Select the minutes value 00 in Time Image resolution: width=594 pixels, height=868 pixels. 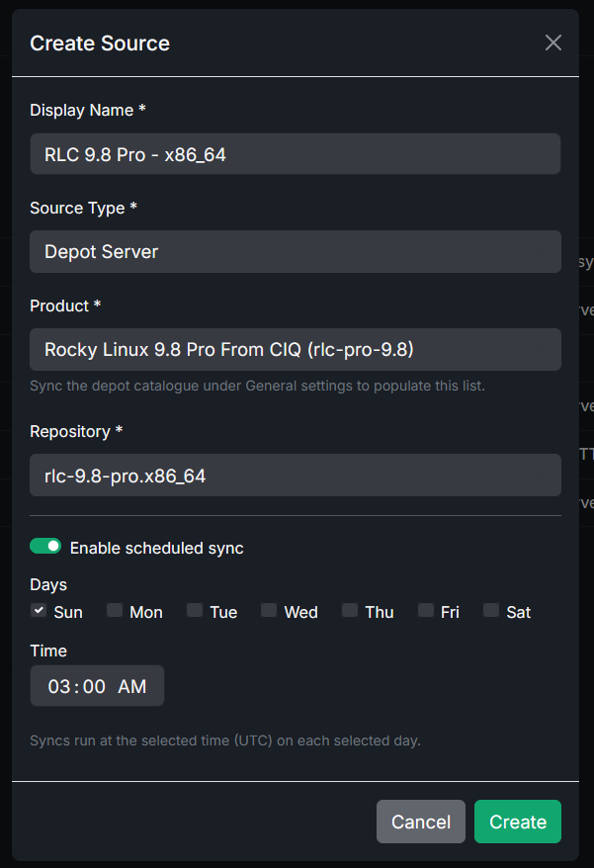click(94, 686)
